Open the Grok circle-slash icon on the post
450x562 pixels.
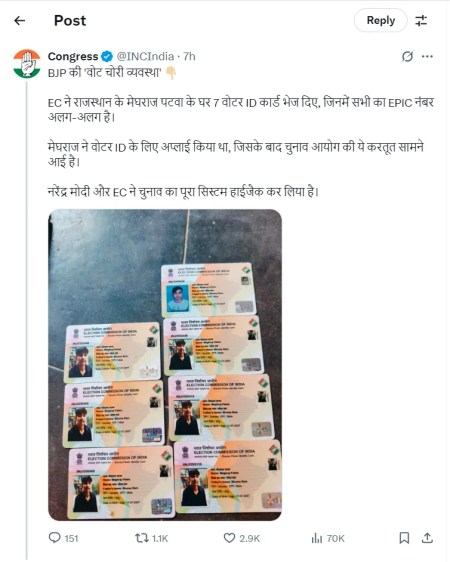pyautogui.click(x=407, y=56)
